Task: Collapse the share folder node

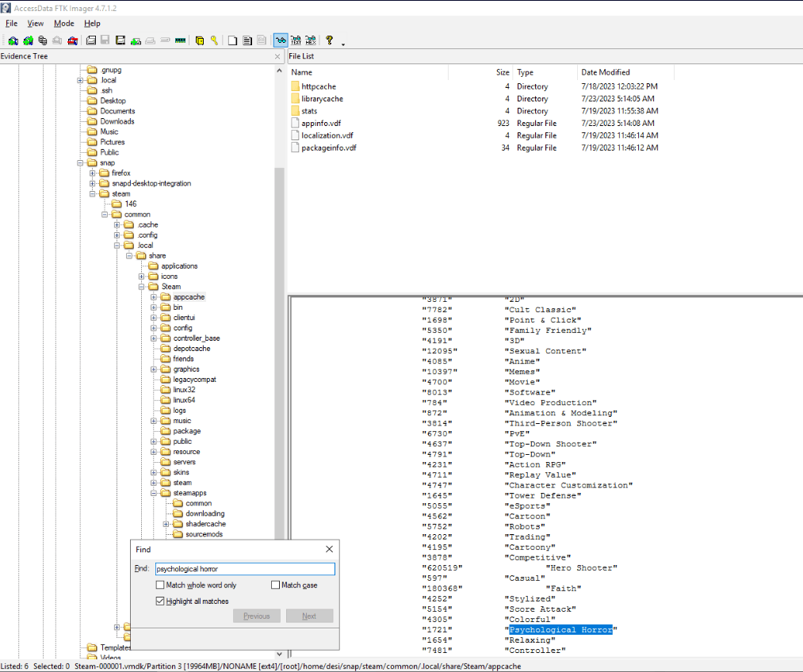Action: point(129,255)
